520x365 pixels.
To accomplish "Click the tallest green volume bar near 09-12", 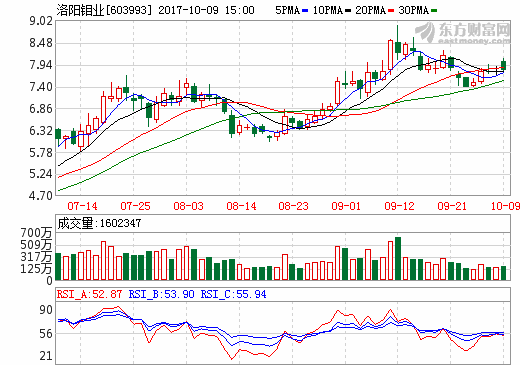I will (x=398, y=259).
